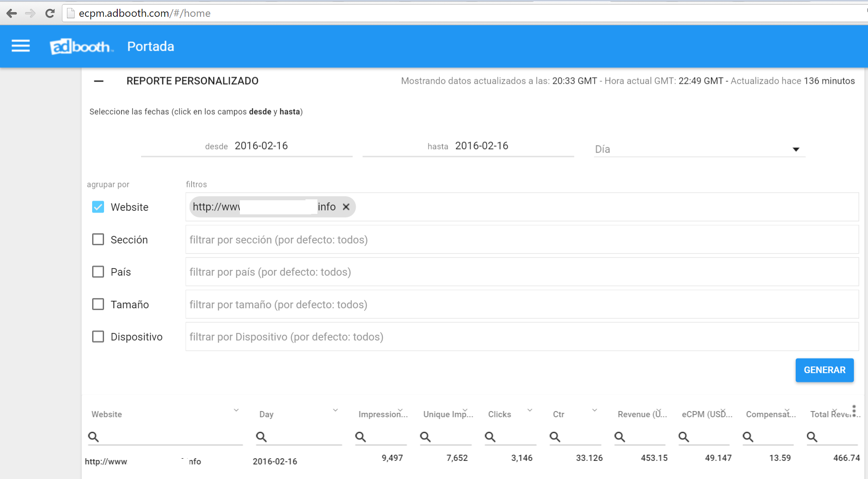The height and width of the screenshot is (479, 868).
Task: Click search icon under Day column
Action: [x=261, y=437]
